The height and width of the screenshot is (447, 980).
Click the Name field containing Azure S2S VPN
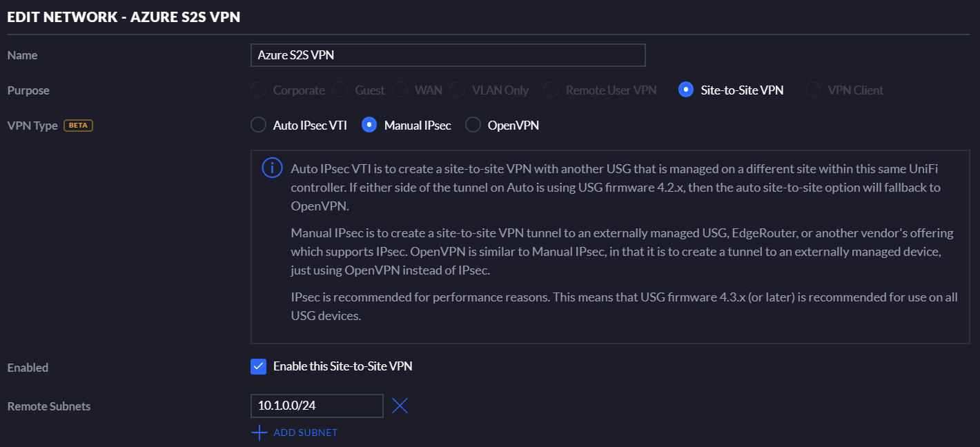(448, 55)
